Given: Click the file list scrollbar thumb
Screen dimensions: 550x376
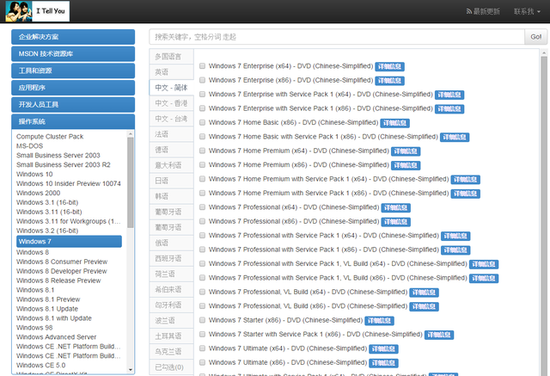Looking at the screenshot, I should (x=544, y=216).
